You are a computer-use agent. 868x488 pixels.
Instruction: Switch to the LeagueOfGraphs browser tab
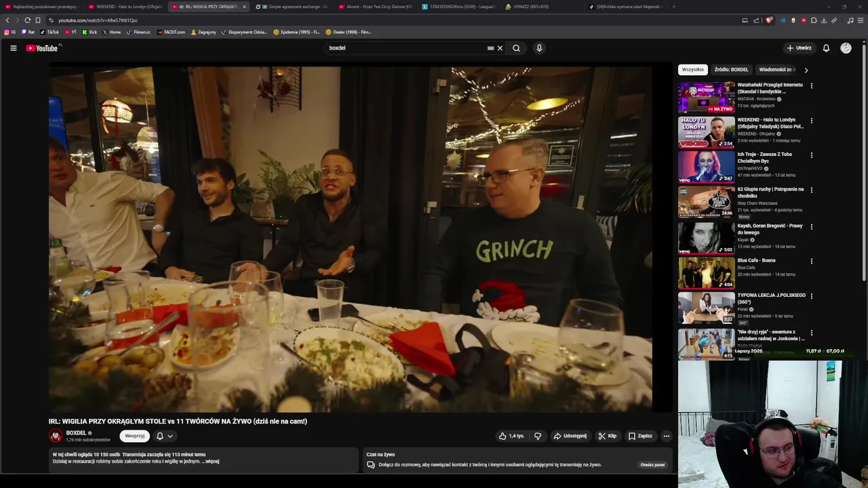pos(458,7)
